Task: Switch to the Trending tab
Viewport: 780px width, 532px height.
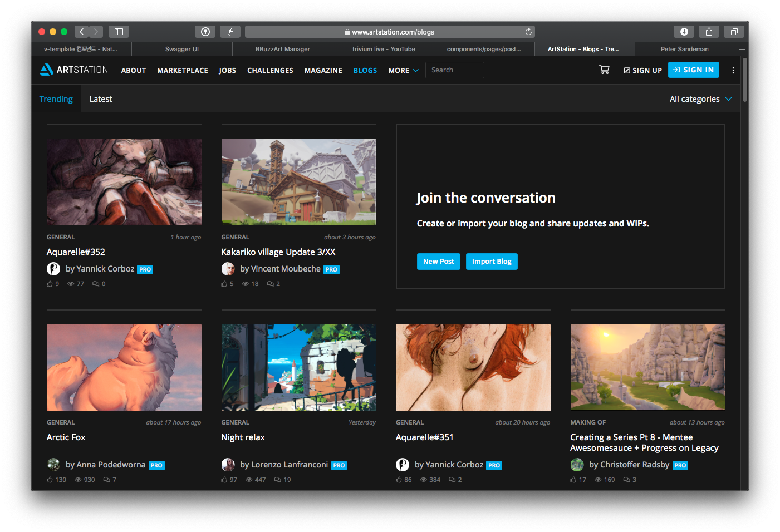Action: click(x=56, y=99)
